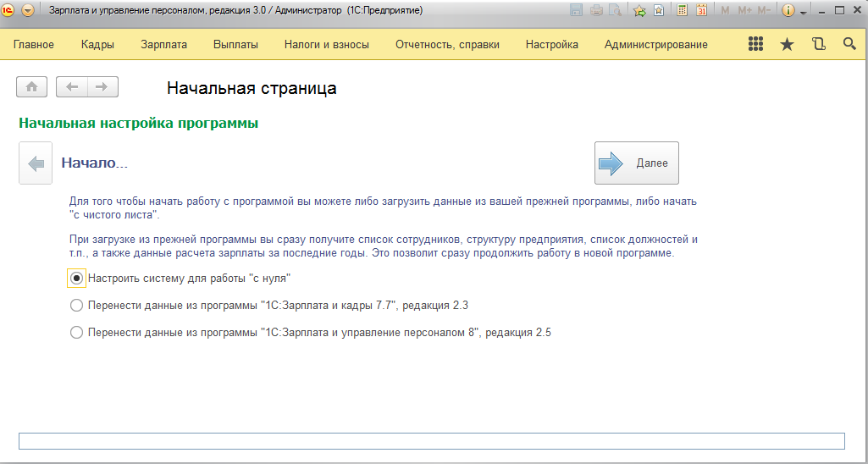
Task: Click the Начальная страница title
Action: pos(252,88)
